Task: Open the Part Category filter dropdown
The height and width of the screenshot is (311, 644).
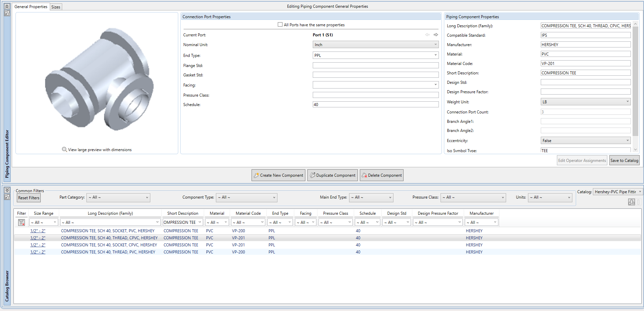Action: click(118, 198)
